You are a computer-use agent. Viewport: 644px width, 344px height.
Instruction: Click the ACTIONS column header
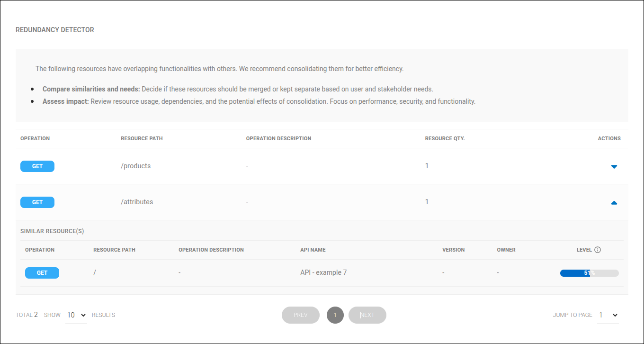(609, 138)
